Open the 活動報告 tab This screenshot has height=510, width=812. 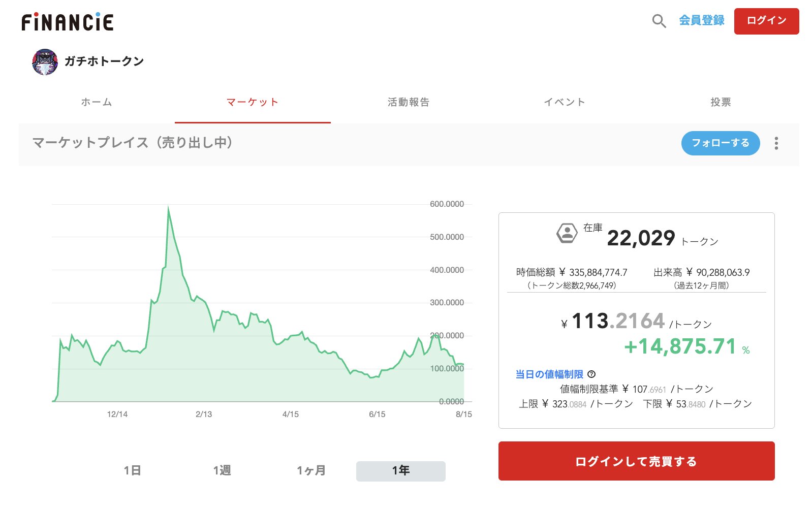(409, 102)
